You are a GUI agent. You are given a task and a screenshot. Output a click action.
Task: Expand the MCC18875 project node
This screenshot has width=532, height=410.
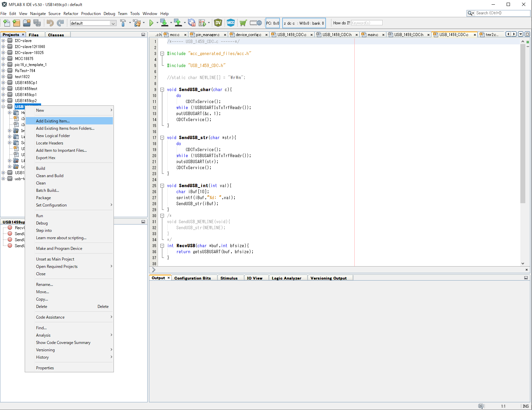point(3,59)
